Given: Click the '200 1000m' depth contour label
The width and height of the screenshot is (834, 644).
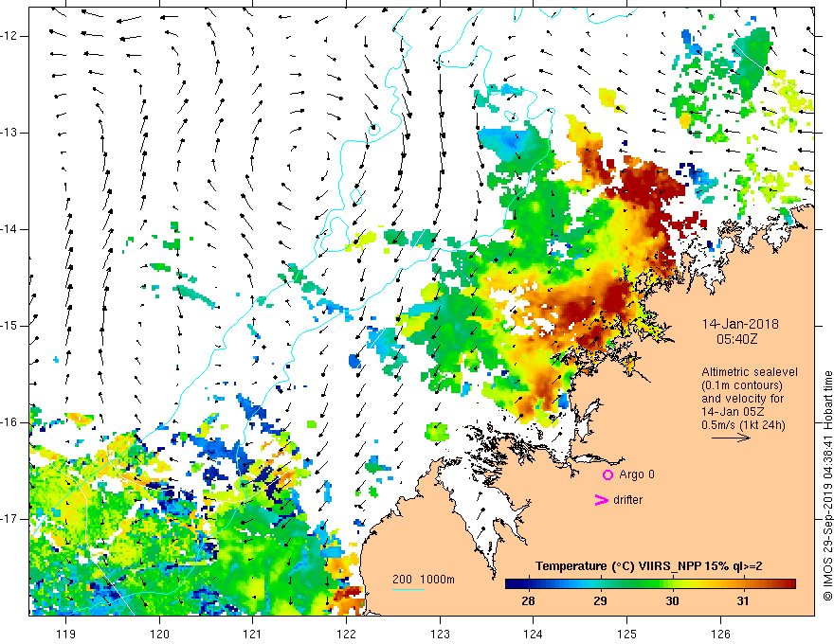Looking at the screenshot, I should click(x=424, y=580).
